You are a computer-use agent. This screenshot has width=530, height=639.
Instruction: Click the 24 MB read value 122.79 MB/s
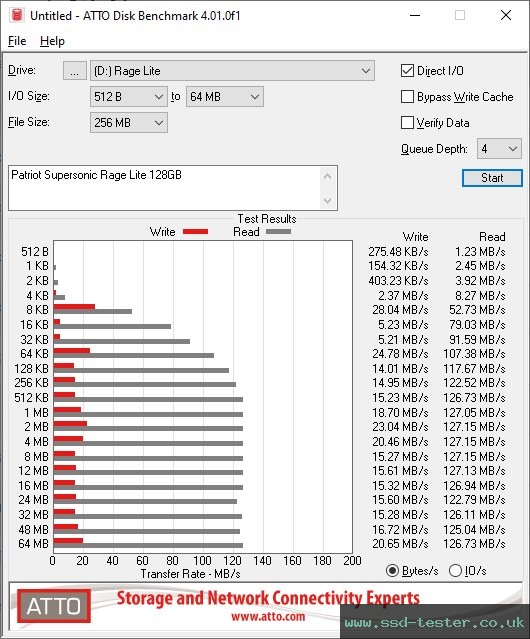474,500
